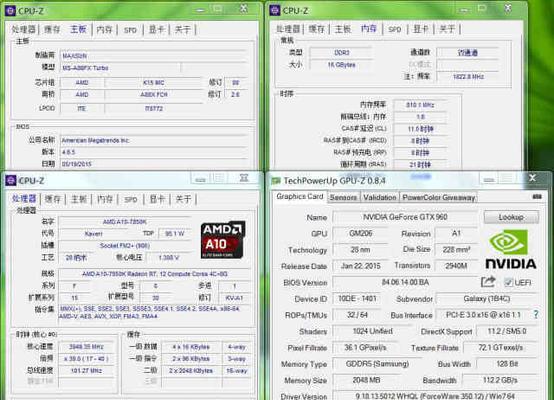Image resolution: width=554 pixels, height=400 pixels.
Task: Open the 内存 tab in the processor CPU-Z window
Action: pyautogui.click(x=105, y=199)
